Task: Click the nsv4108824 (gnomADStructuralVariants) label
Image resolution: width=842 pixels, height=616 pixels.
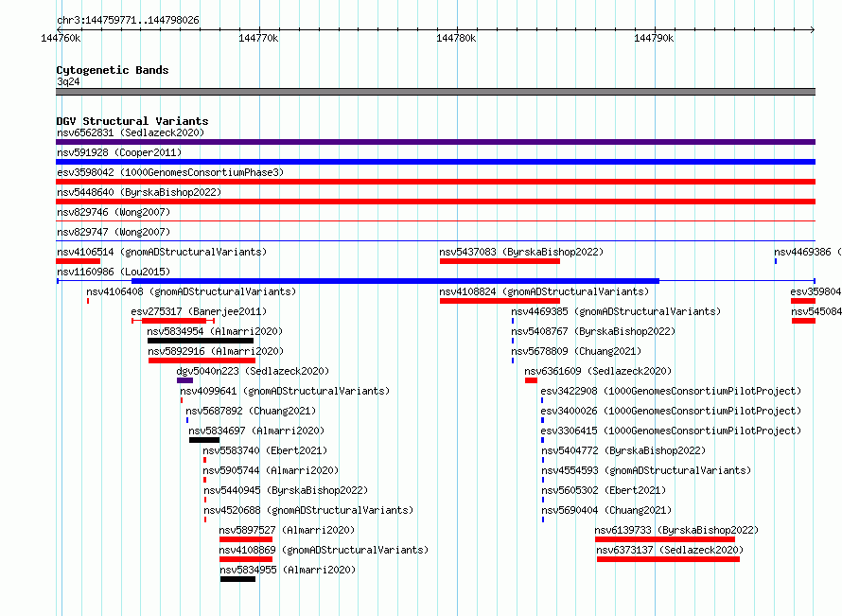Action: click(544, 291)
